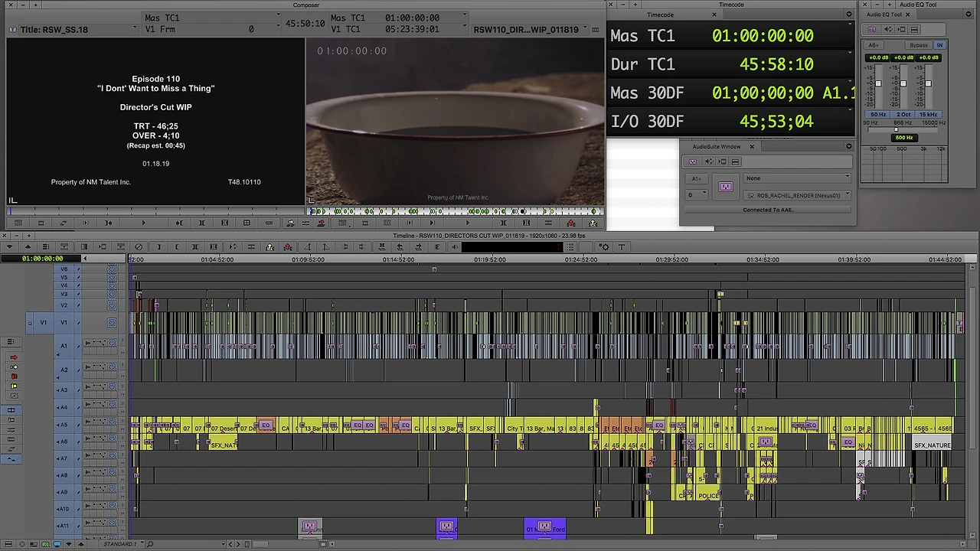This screenshot has height=551, width=980.
Task: Click the purple plug-in icon in AudioSuite Window
Action: [x=725, y=187]
